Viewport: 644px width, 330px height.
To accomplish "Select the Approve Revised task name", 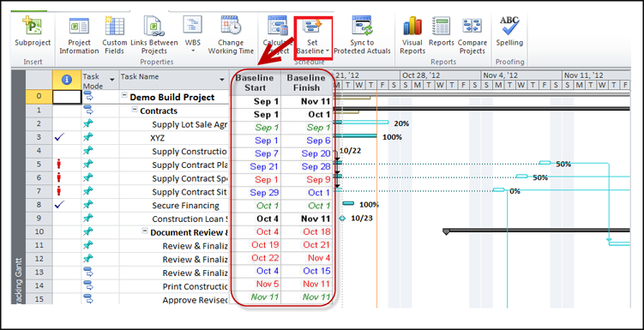I will (196, 300).
